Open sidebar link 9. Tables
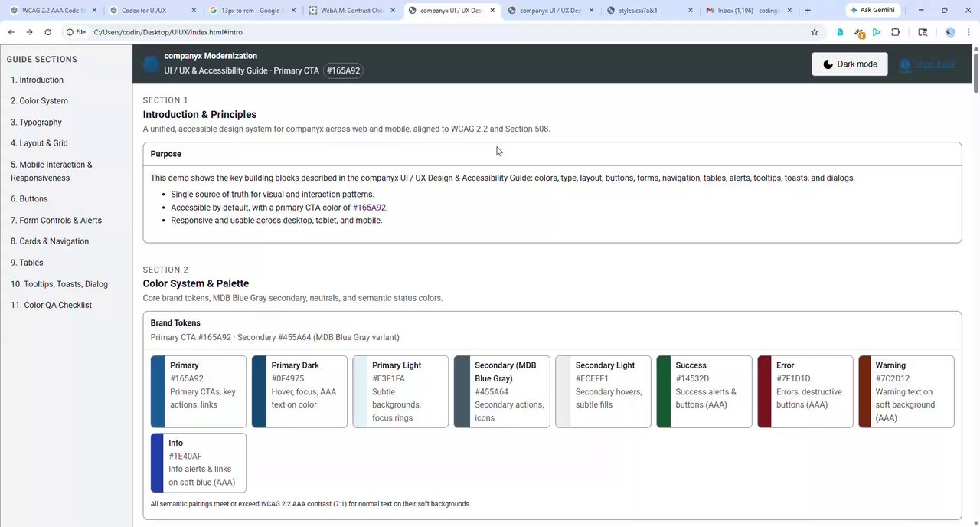This screenshot has width=980, height=527. point(27,263)
